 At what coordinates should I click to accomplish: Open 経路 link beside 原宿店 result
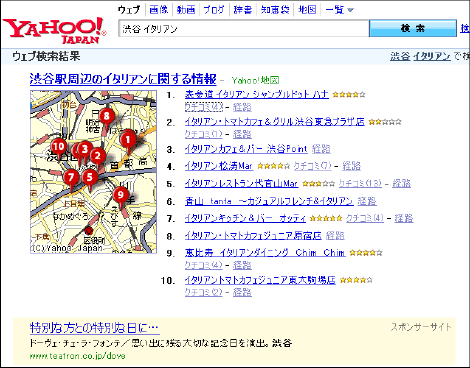[335, 236]
